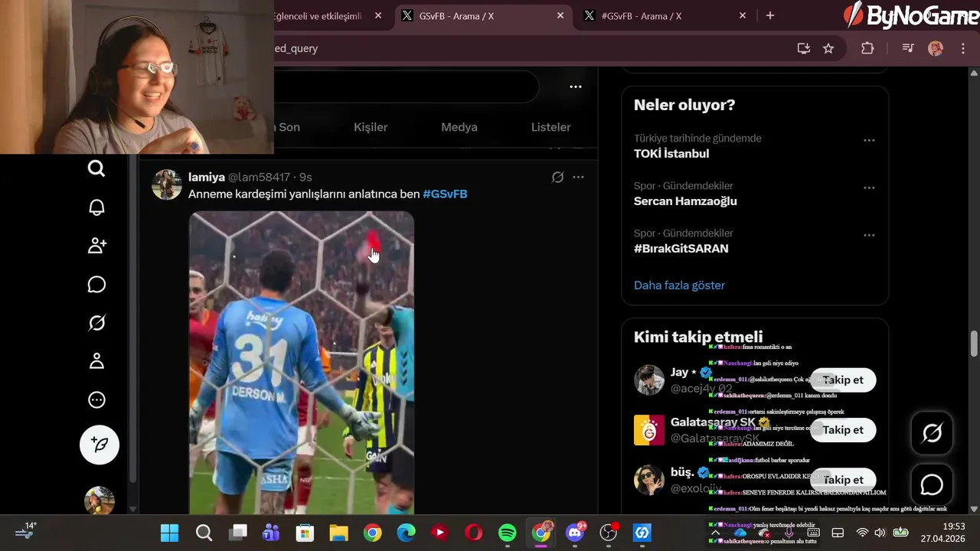Follow büş. with Takip et button

pos(843,480)
